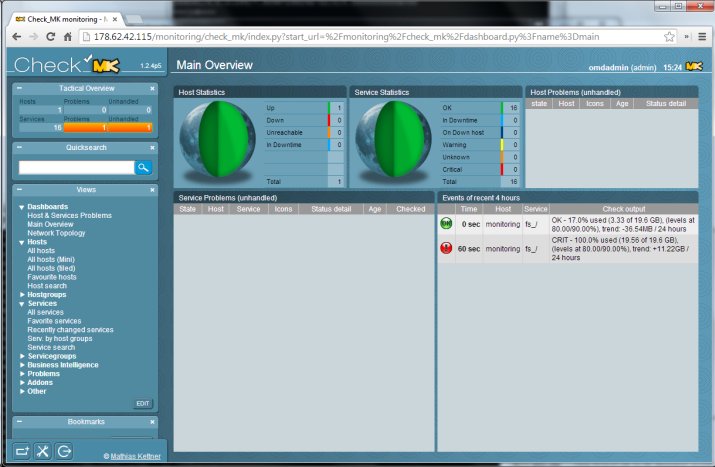Click the orange service Problems count
The width and height of the screenshot is (715, 467).
pyautogui.click(x=85, y=128)
